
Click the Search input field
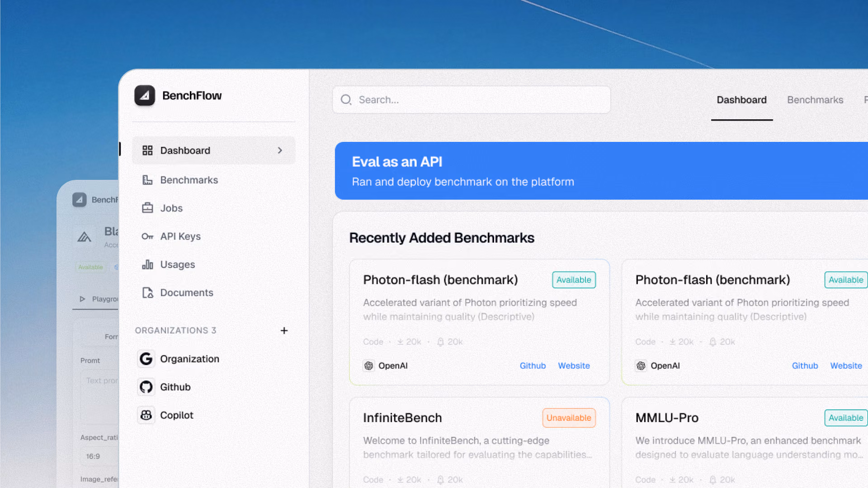[472, 100]
